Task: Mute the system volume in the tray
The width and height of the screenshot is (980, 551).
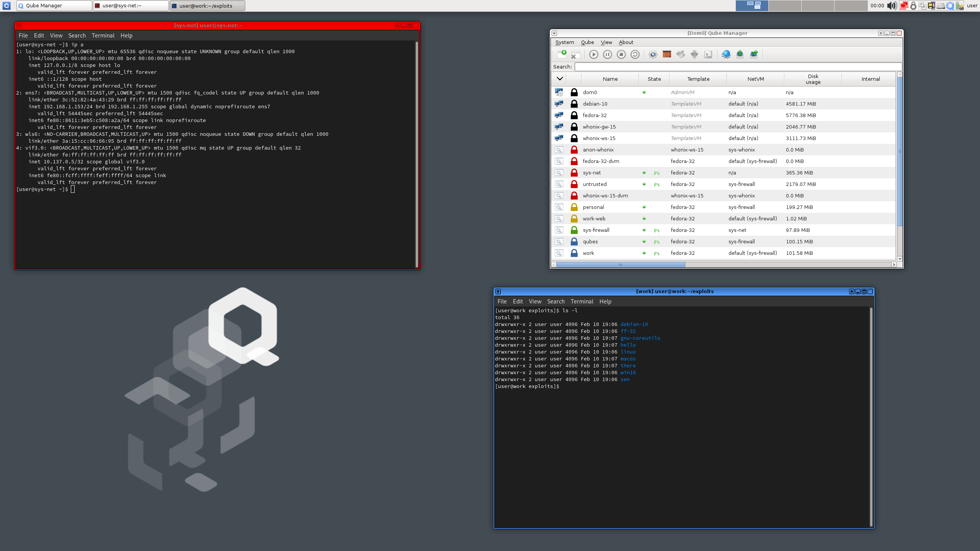Action: [x=891, y=6]
